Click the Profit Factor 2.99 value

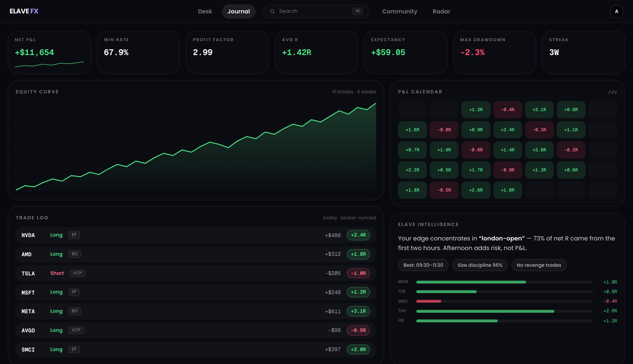point(203,52)
